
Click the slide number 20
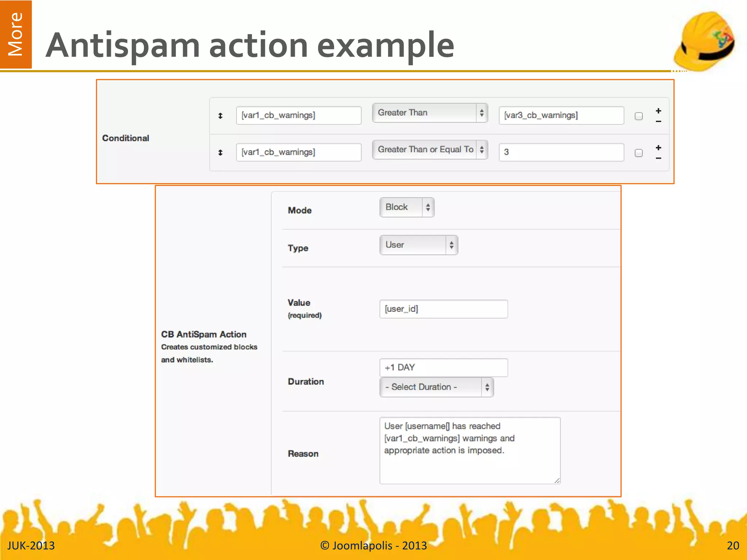733,545
